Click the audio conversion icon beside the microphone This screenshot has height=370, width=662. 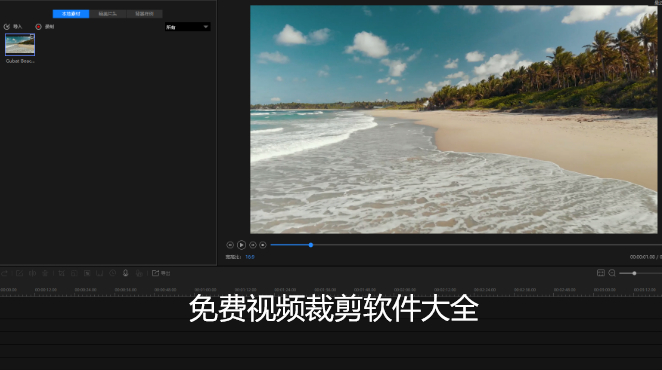[139, 273]
